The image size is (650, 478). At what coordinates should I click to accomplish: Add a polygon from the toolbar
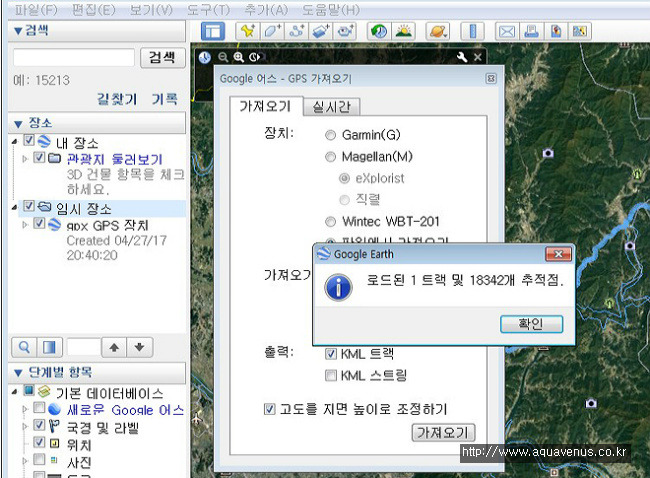click(272, 32)
